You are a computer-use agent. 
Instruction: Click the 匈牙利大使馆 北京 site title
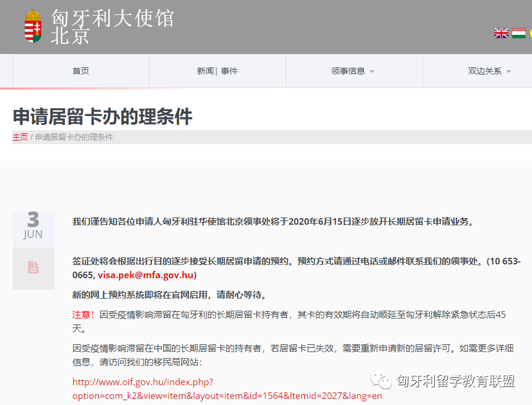pyautogui.click(x=112, y=26)
